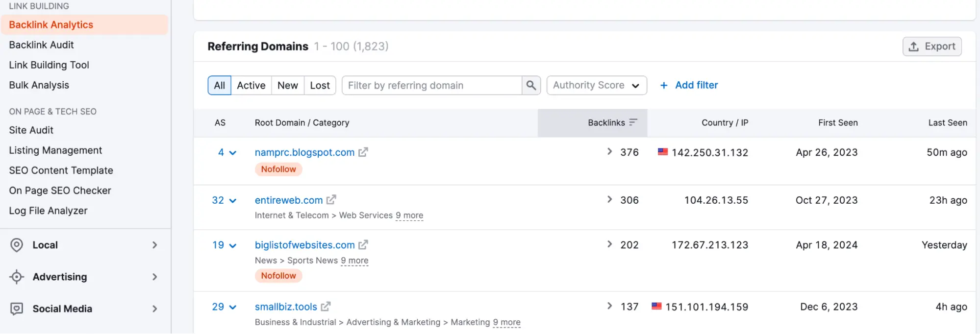The height and width of the screenshot is (334, 980).
Task: Expand backlinks arrow for 137 row
Action: [609, 306]
